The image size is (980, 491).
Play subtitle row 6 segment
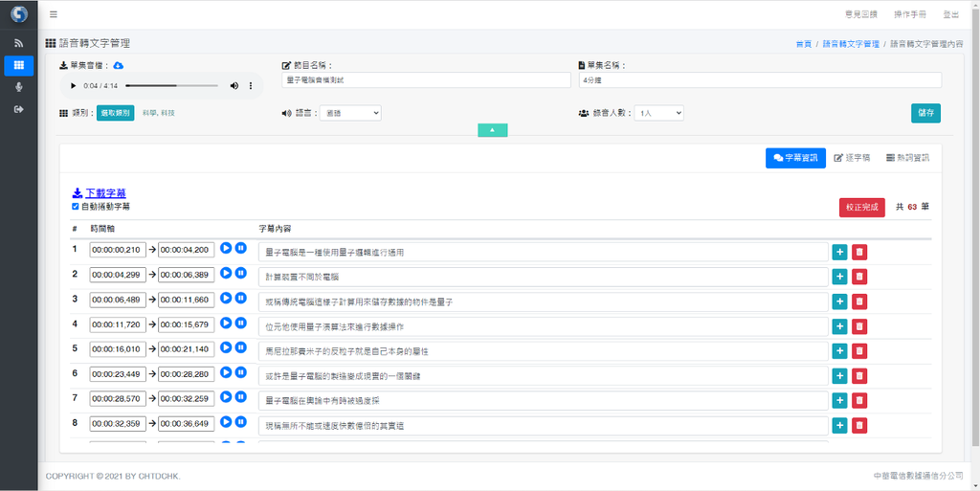pyautogui.click(x=226, y=372)
